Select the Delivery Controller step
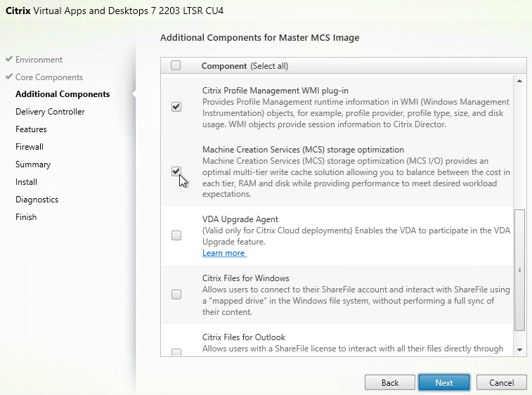 tap(50, 112)
